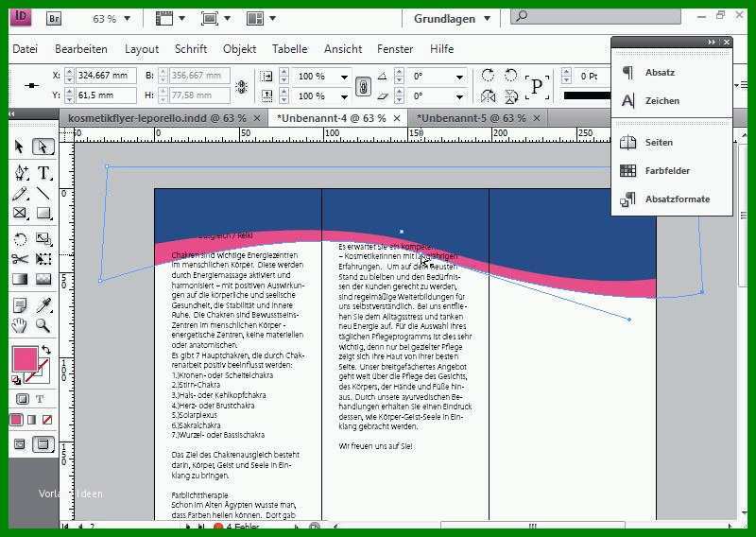Switch to Preview view mode

click(x=43, y=444)
